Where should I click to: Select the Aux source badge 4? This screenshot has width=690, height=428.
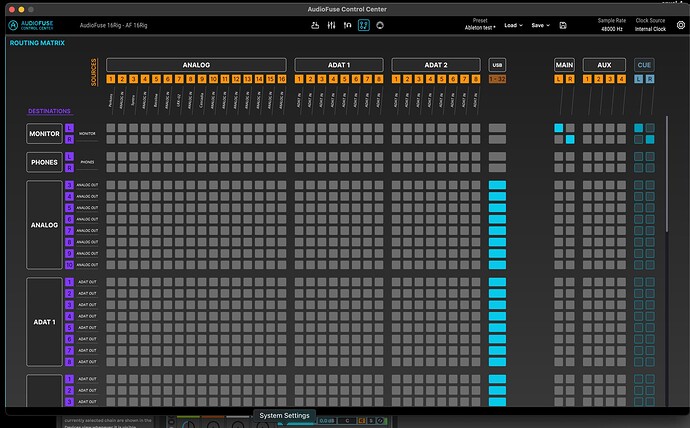pyautogui.click(x=621, y=79)
